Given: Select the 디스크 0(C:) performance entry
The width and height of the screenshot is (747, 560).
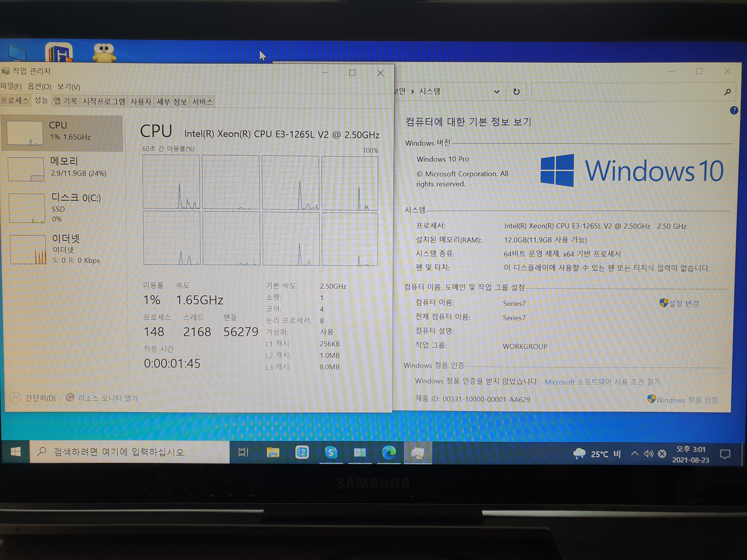Looking at the screenshot, I should point(62,208).
